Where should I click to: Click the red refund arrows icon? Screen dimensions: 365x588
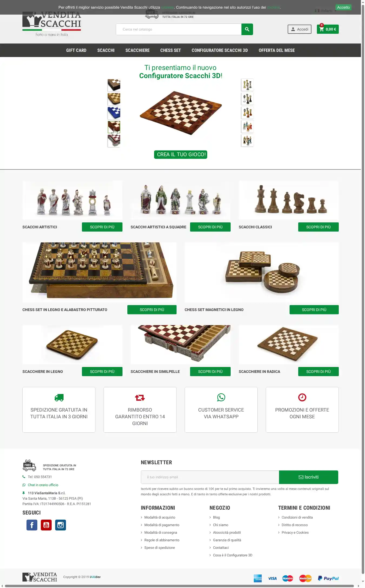[140, 397]
